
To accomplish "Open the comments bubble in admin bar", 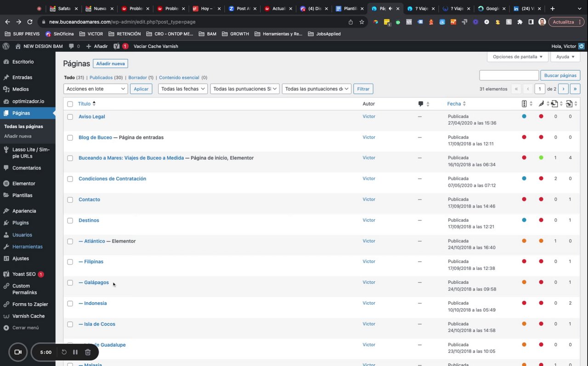I will (71, 46).
